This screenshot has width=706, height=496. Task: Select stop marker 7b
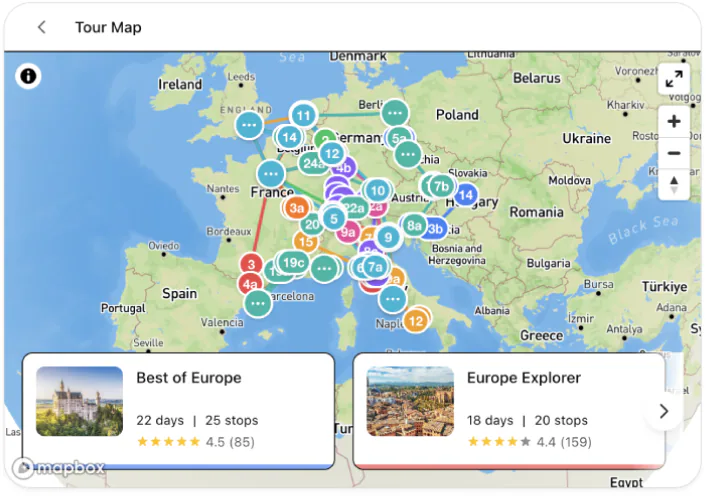tap(441, 186)
